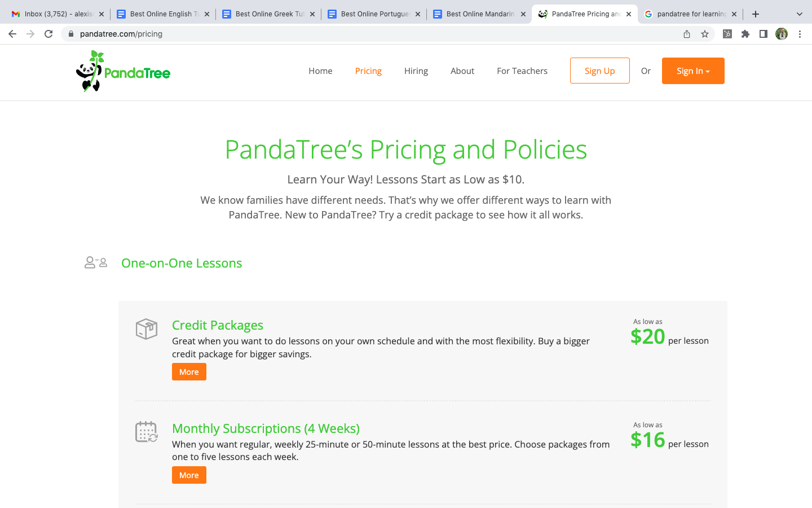Expand the Sign In dropdown
The height and width of the screenshot is (508, 812).
point(693,71)
